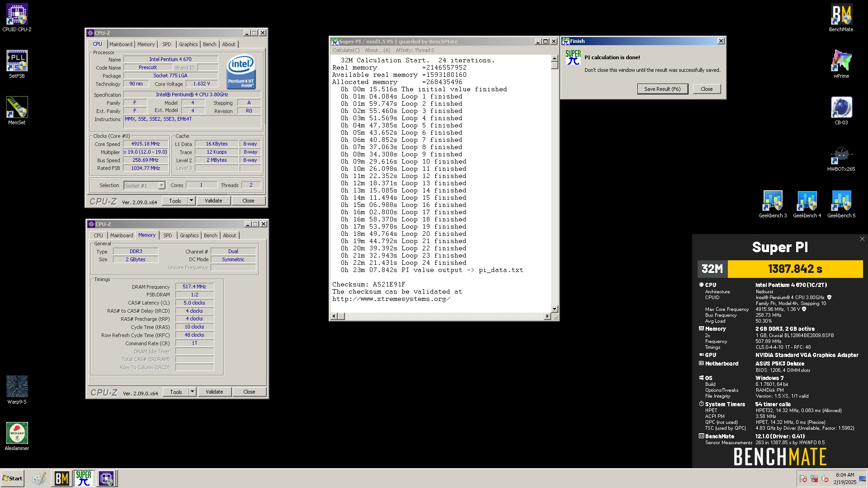The width and height of the screenshot is (868, 488).
Task: Open SPD tab in upper CPU-Z window
Action: [167, 44]
